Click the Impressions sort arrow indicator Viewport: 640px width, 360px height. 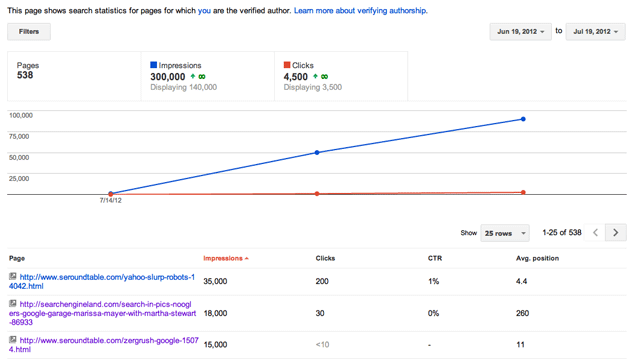tap(247, 258)
